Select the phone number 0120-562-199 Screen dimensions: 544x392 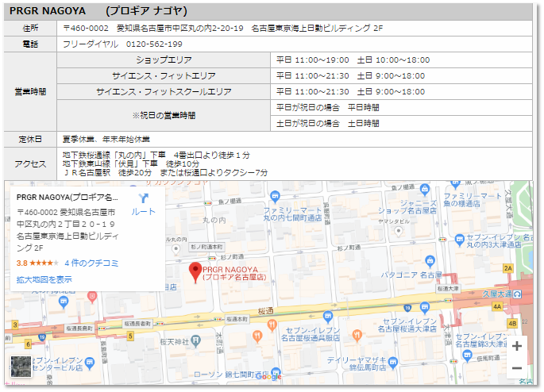click(154, 44)
